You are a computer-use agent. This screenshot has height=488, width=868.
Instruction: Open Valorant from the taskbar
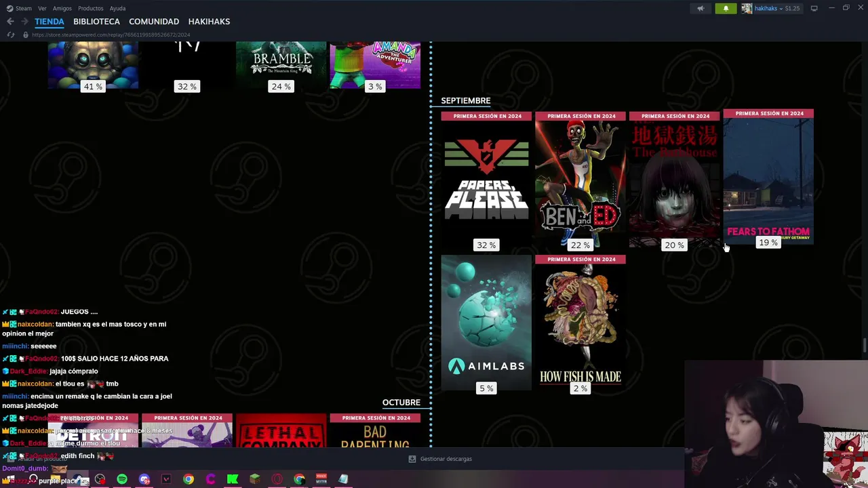[x=166, y=479]
